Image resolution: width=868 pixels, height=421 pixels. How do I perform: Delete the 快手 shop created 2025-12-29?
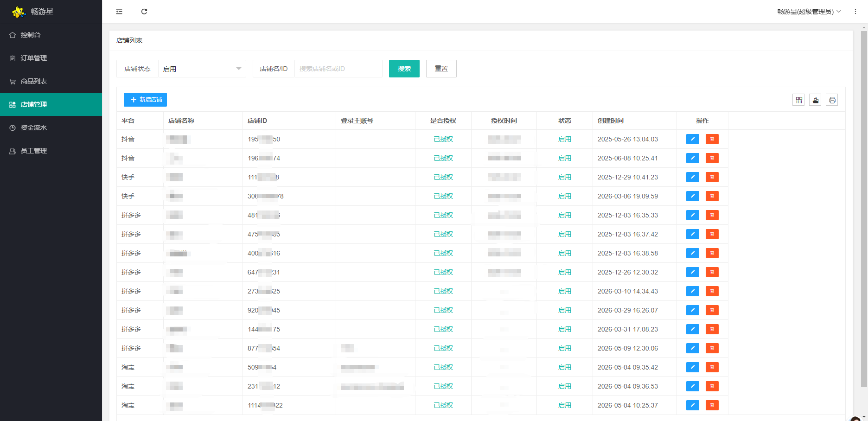pos(712,177)
